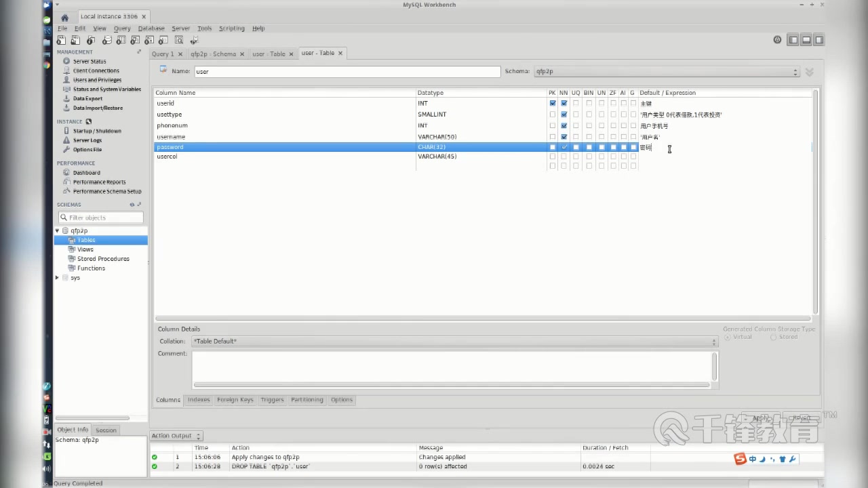868x488 pixels.
Task: Click the create new schema toolbar icon
Action: pos(107,41)
